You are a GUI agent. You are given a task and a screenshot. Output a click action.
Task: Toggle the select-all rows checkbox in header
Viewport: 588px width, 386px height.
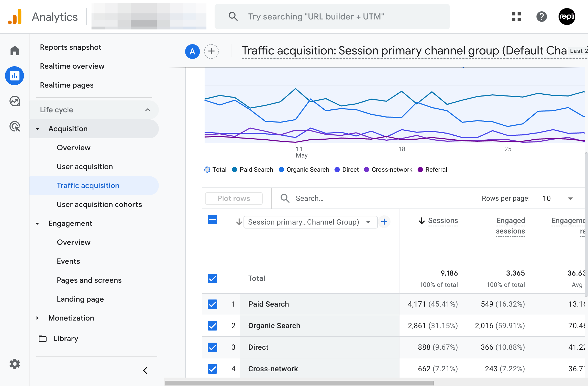tap(212, 220)
